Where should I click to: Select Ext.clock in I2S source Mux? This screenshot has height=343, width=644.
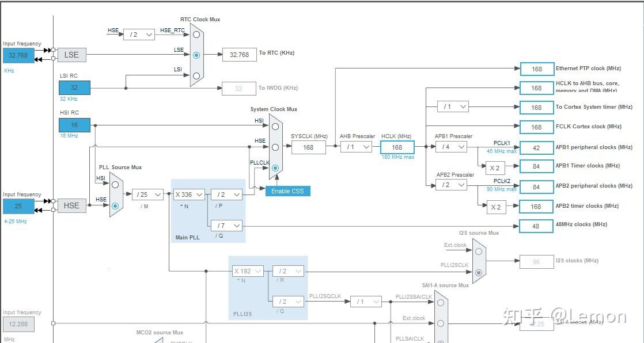[479, 251]
